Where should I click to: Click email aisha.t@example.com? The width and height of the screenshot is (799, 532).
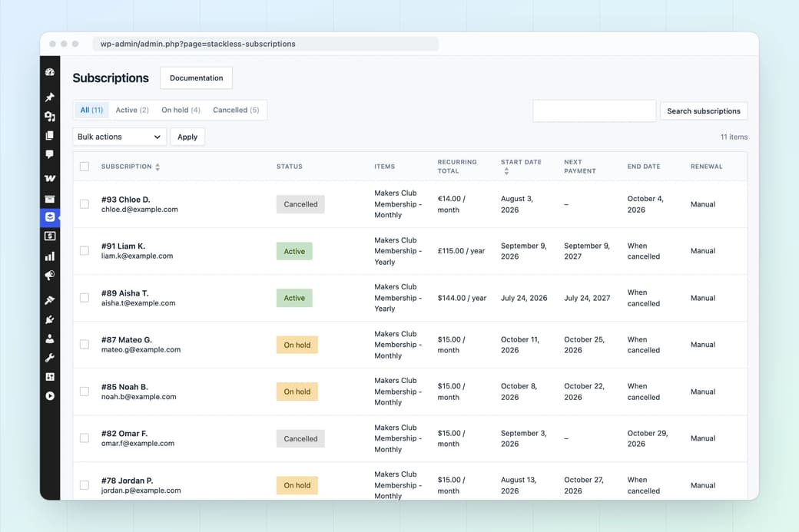tap(138, 303)
